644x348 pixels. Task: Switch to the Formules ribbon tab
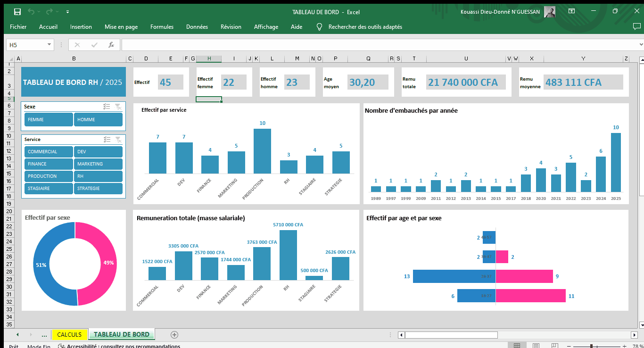162,27
